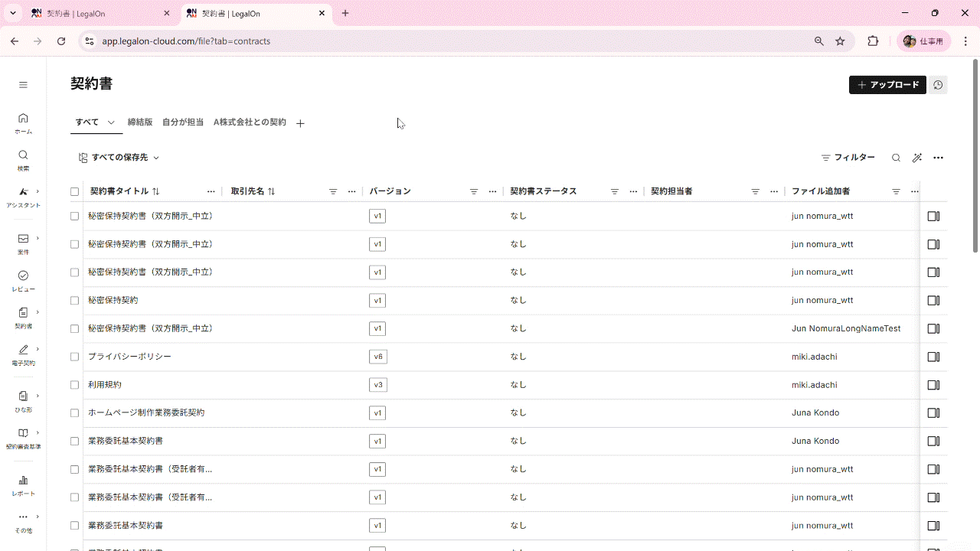Open the レポート sidebar icon
Viewport: 980px width, 551px height.
pos(23,484)
